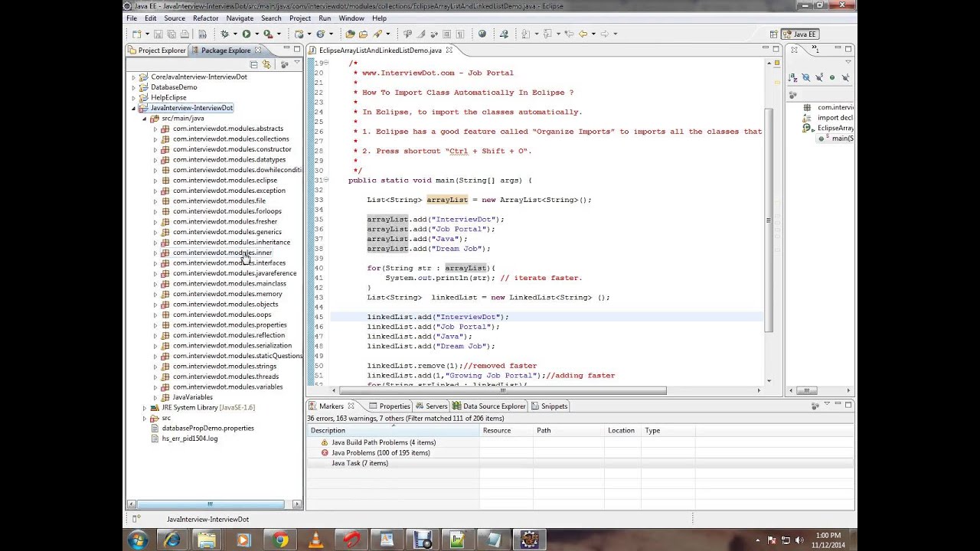Open Google Chrome from the taskbar
980x551 pixels.
click(x=280, y=540)
